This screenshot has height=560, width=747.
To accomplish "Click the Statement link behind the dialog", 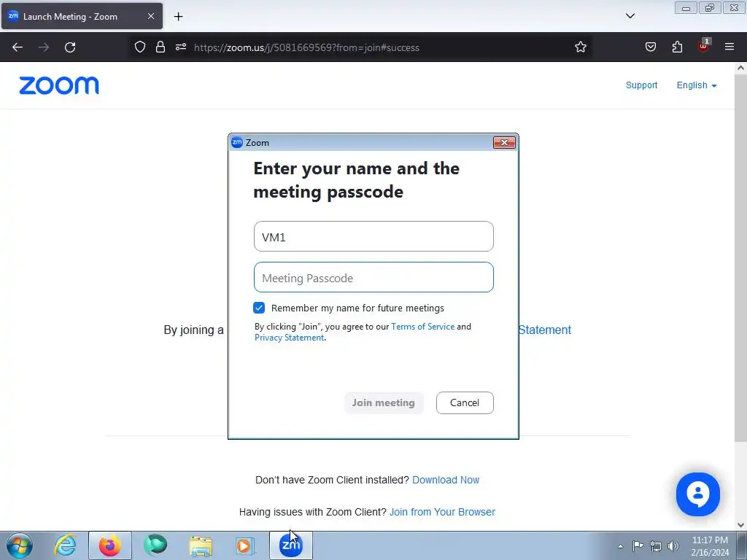I will (x=544, y=330).
